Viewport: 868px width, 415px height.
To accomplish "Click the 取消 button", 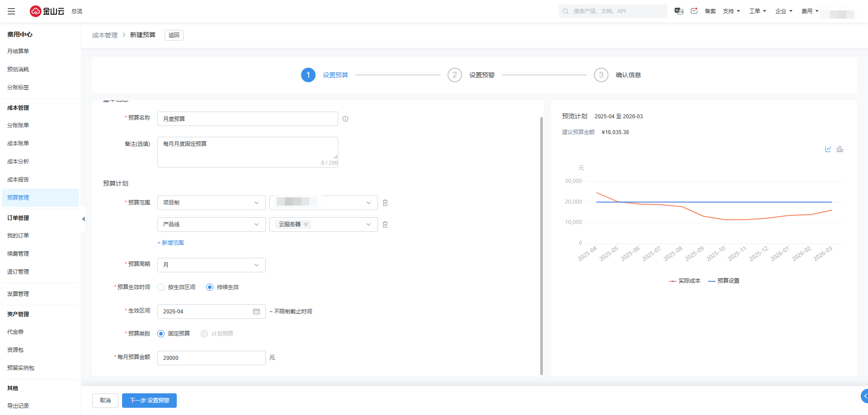I will (x=105, y=401).
